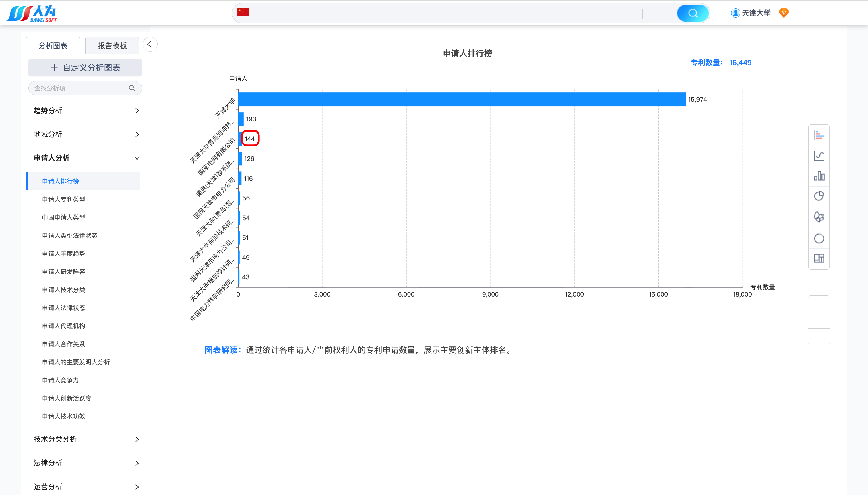
Task: Click the 自定义分析图表 button
Action: click(x=85, y=68)
